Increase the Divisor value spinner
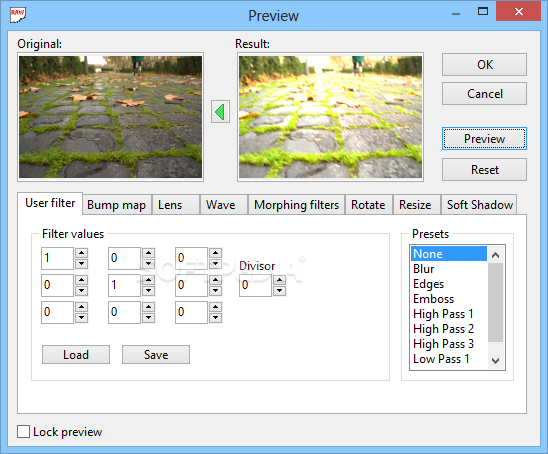Image resolution: width=548 pixels, height=454 pixels. click(x=279, y=280)
